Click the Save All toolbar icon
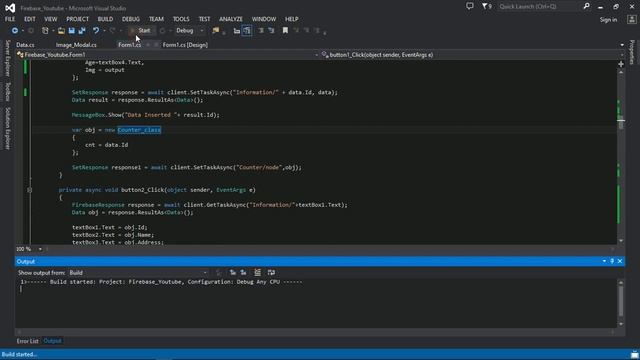The width and height of the screenshot is (640, 360). 82,31
